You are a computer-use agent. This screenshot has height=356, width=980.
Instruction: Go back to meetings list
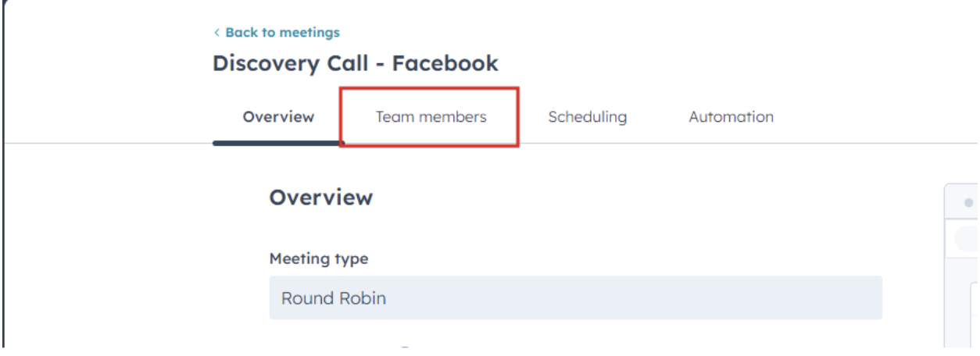(x=281, y=33)
